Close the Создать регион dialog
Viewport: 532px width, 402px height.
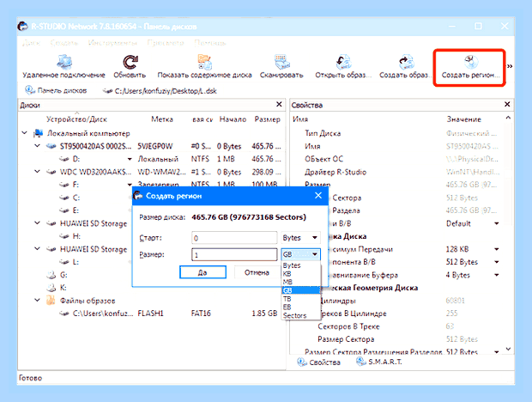pyautogui.click(x=317, y=196)
